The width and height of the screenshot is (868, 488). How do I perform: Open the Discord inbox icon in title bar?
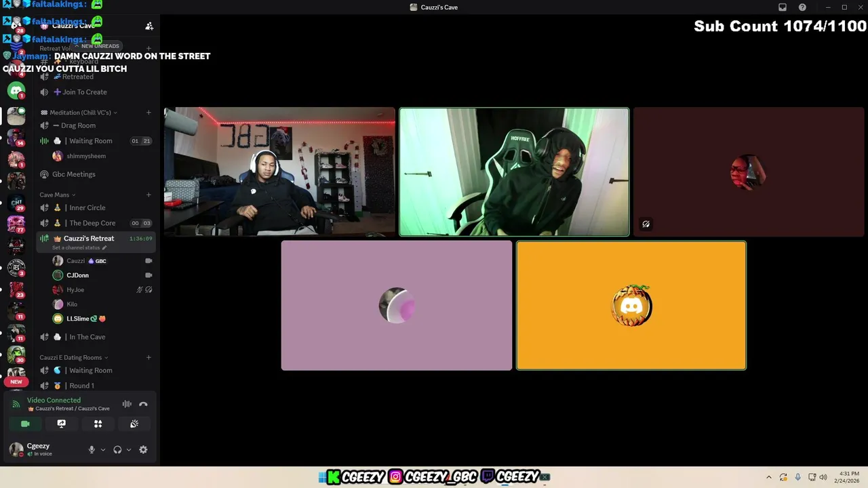pyautogui.click(x=783, y=7)
